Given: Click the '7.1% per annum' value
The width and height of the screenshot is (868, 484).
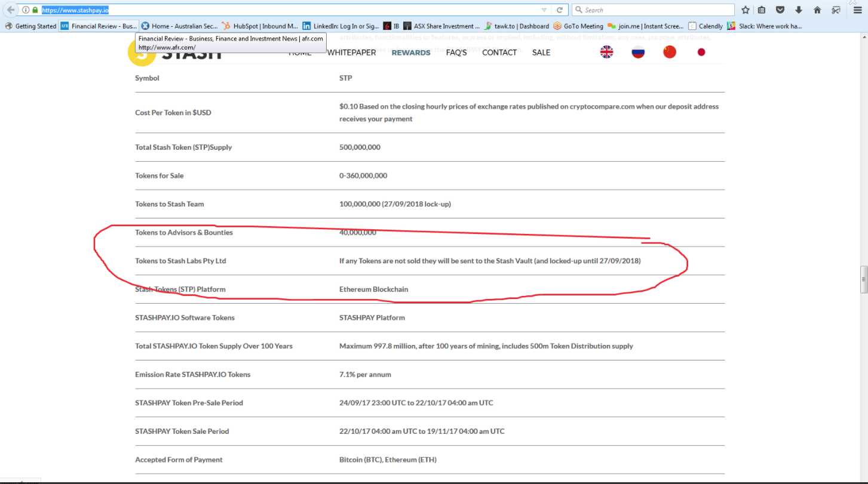Looking at the screenshot, I should pos(366,375).
